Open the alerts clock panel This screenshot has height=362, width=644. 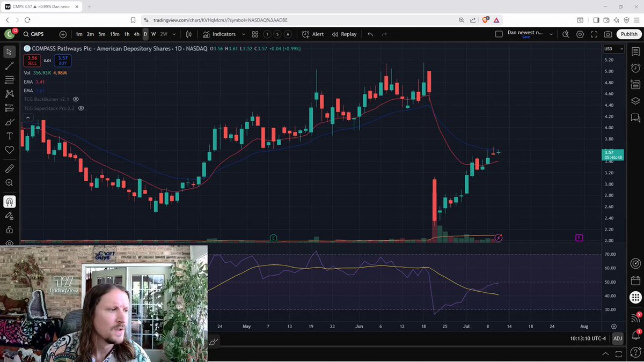tap(635, 68)
